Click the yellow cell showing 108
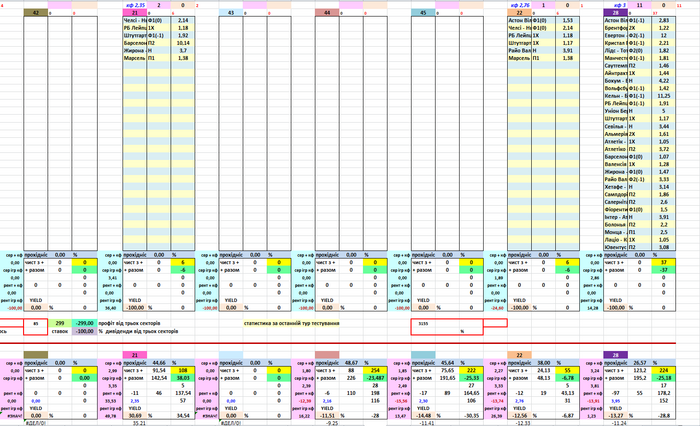The image size is (700, 426). tap(183, 370)
